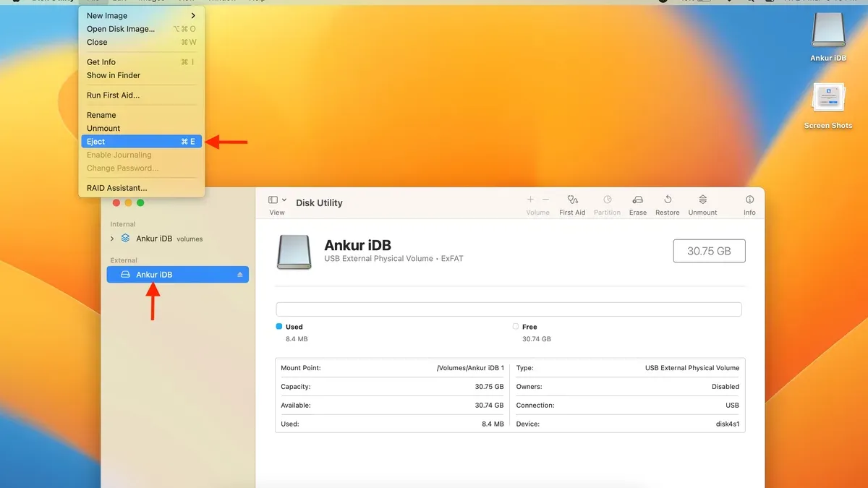Click the /Volumes/Ankur iDB 1 mount point value
The height and width of the screenshot is (488, 868).
(x=470, y=368)
